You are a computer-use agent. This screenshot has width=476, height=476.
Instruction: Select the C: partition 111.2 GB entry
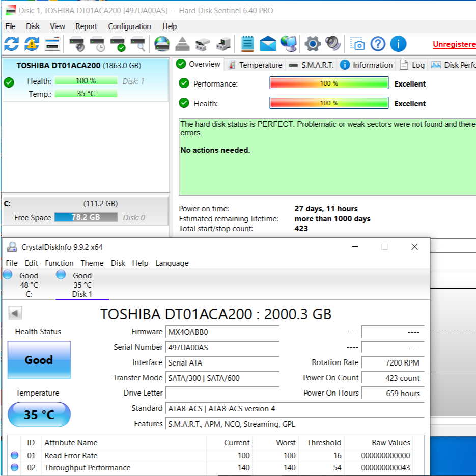(86, 211)
